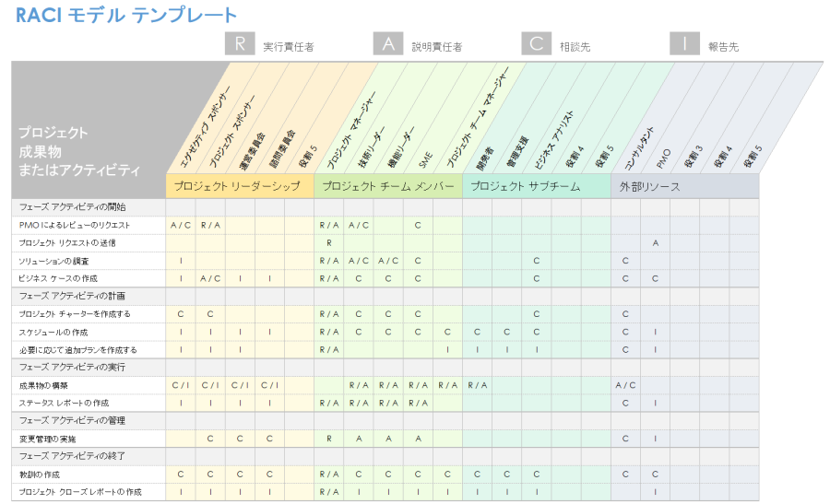Click the PMO column header
This screenshot has width=830, height=504.
663,158
